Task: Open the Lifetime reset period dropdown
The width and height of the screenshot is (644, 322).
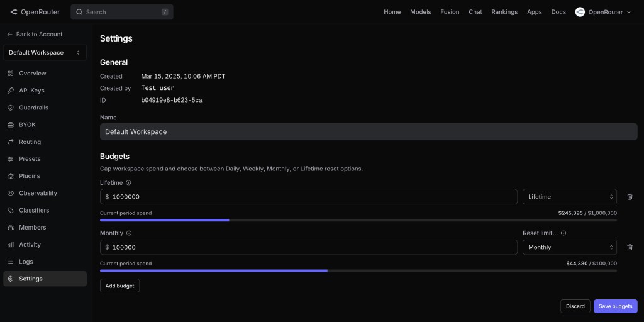Action: tap(570, 197)
